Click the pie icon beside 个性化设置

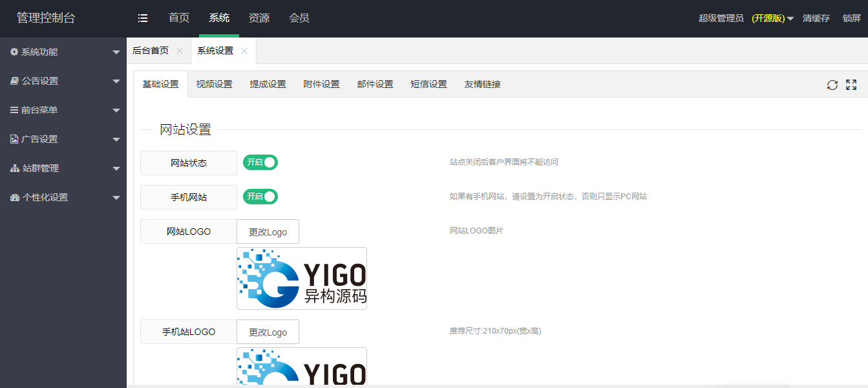point(14,197)
